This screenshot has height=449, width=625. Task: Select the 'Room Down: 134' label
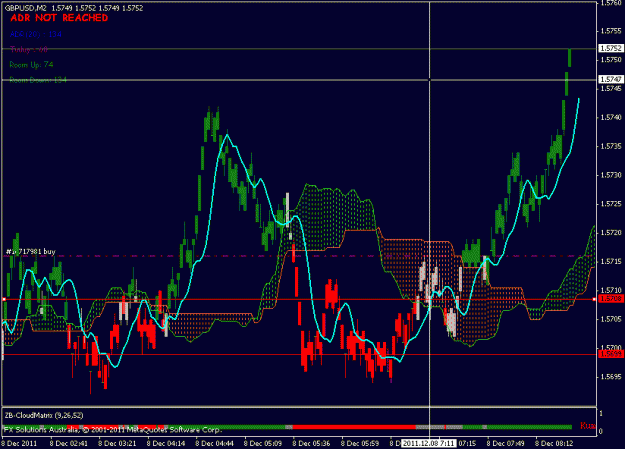point(38,80)
